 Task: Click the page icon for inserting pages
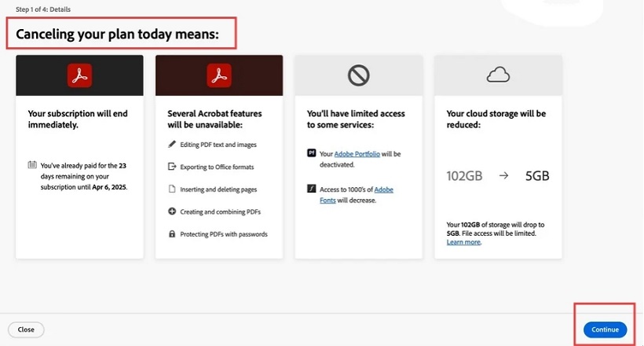tap(172, 190)
